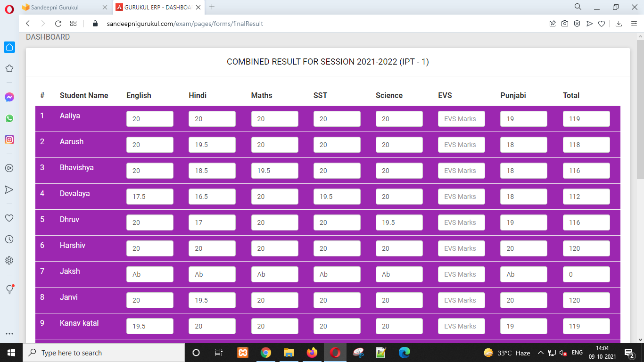Click Aaliya's English marks field

click(x=150, y=119)
